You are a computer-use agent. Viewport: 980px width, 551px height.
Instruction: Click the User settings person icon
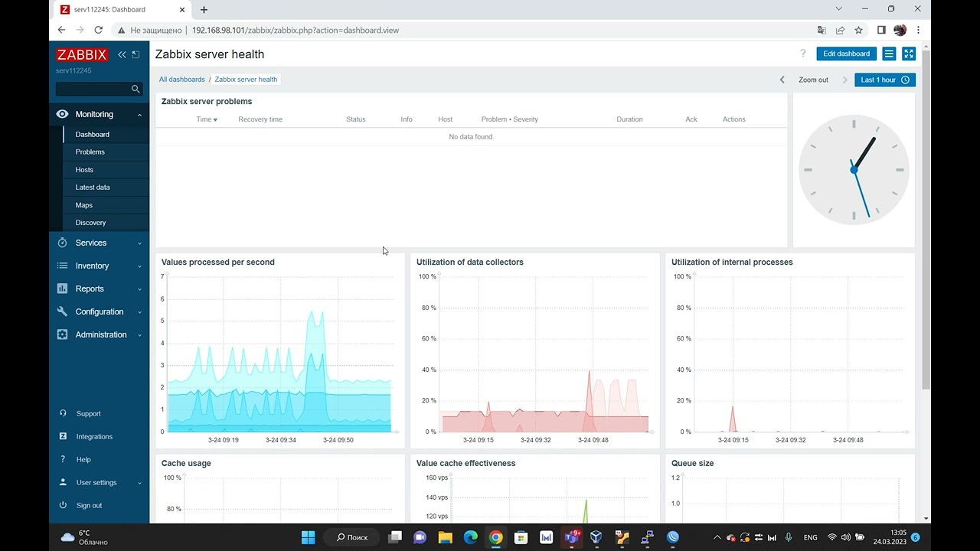click(63, 482)
